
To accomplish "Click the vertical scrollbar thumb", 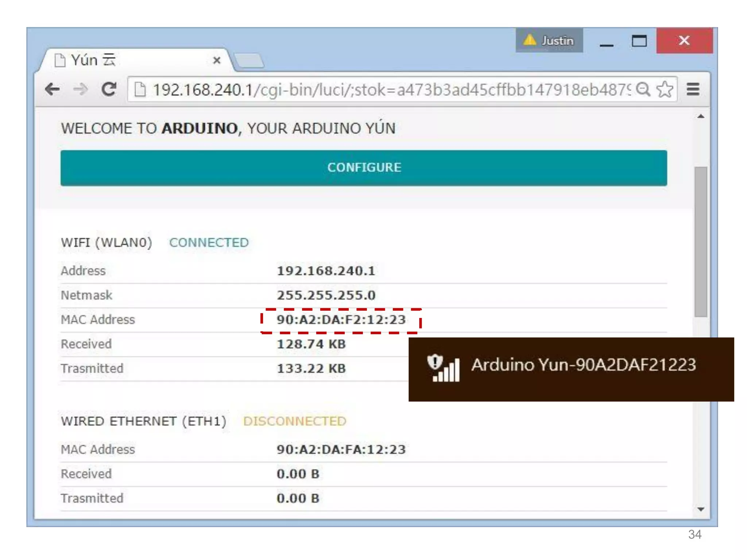I will 700,241.
